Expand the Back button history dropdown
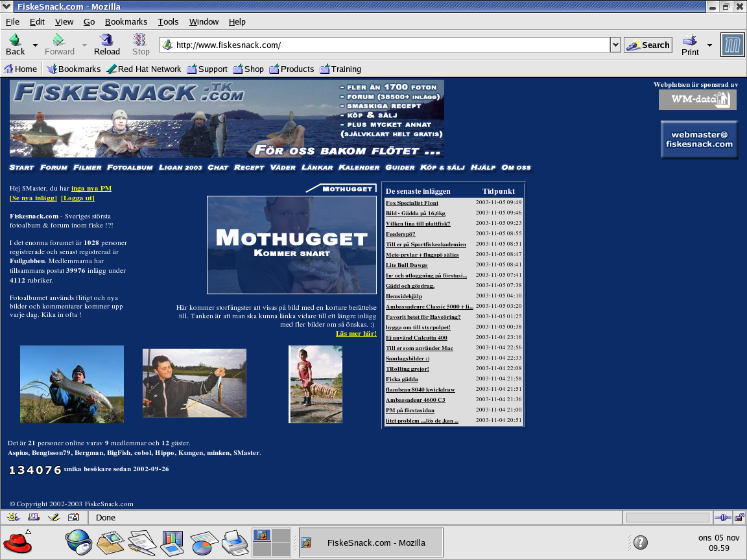Screen dimensions: 747x560 click(x=35, y=45)
